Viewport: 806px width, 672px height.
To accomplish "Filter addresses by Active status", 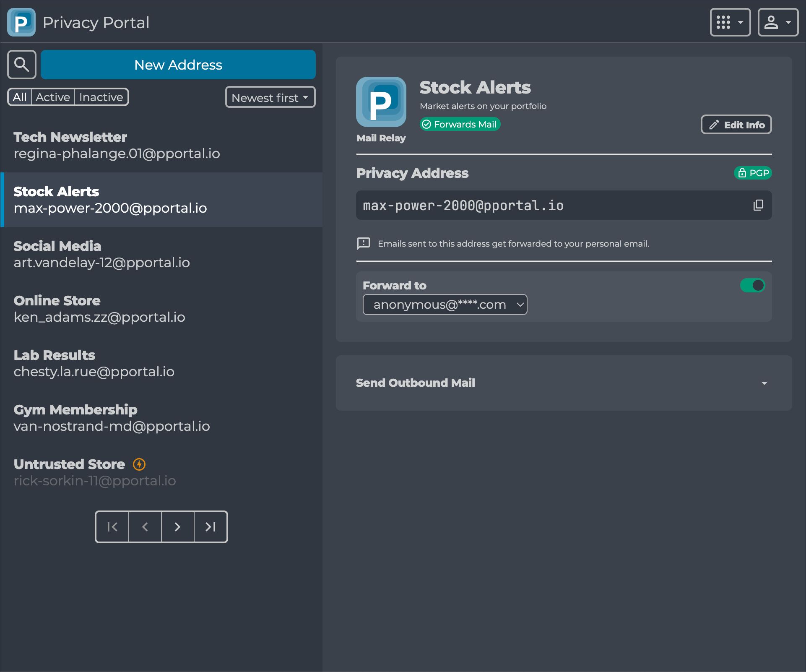I will pos(53,97).
